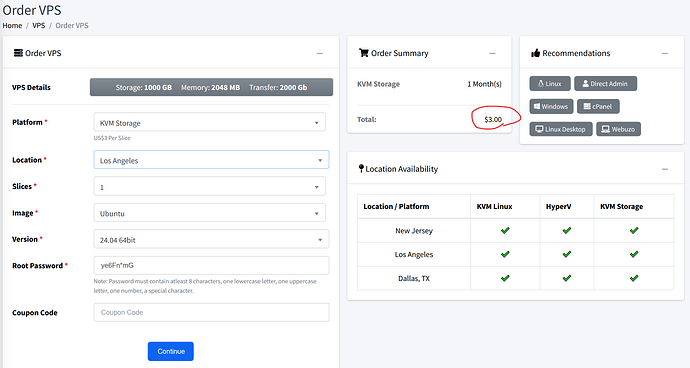Click the 'HyperV' column header
The height and width of the screenshot is (368, 690).
pos(558,206)
